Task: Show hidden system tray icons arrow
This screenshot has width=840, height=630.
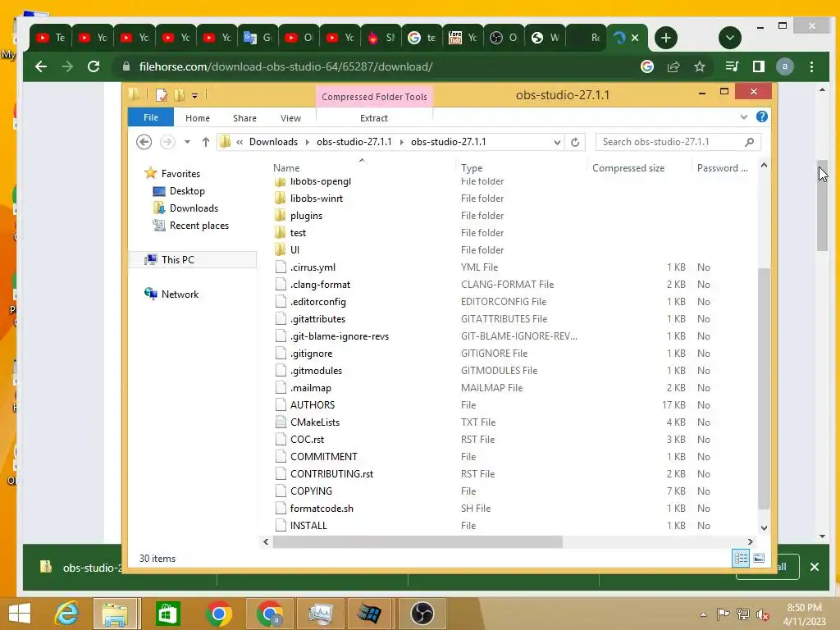Action: (703, 614)
